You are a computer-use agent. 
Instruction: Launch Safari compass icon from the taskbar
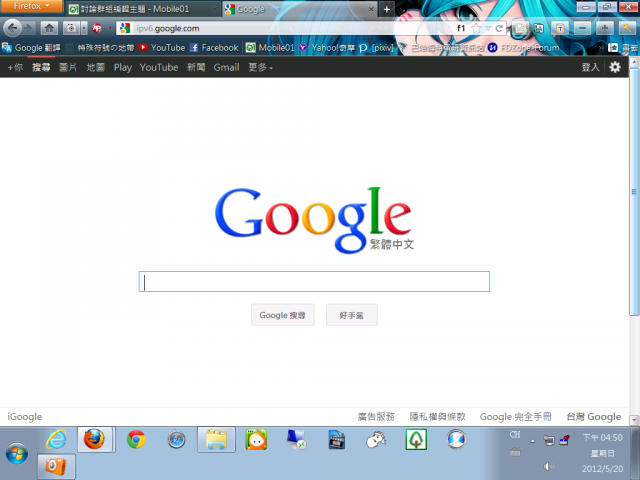(176, 440)
